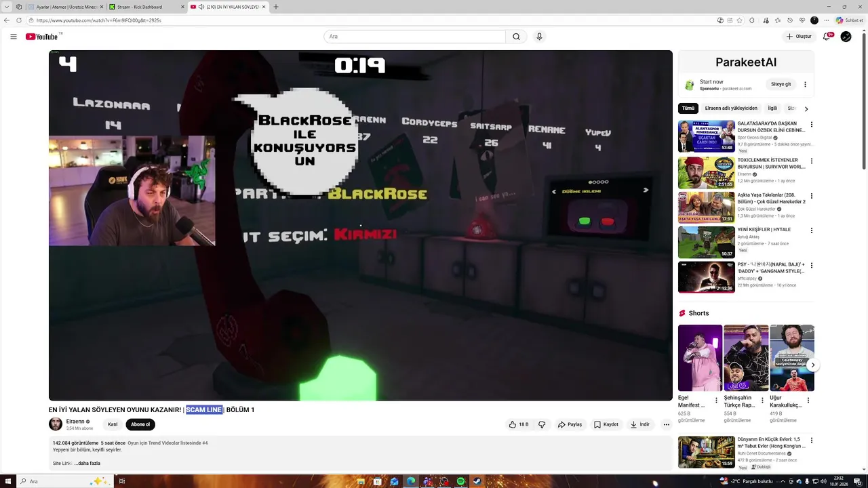868x488 pixels.
Task: Open options for Aşkta Yaşa Takılanlar video
Action: pos(811,196)
